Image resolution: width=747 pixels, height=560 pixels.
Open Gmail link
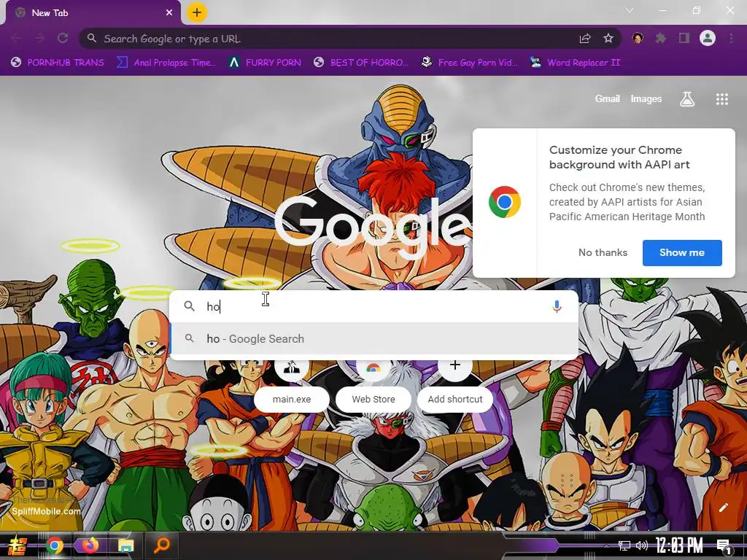608,98
